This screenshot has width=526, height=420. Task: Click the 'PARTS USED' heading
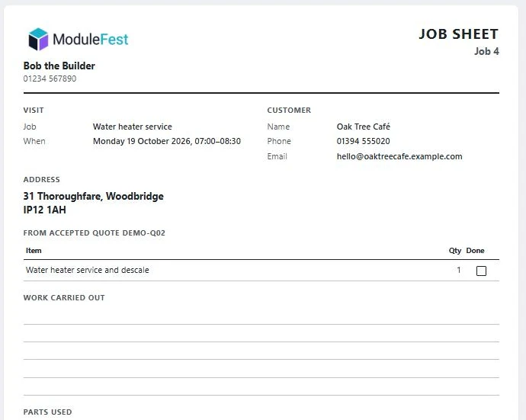(47, 412)
